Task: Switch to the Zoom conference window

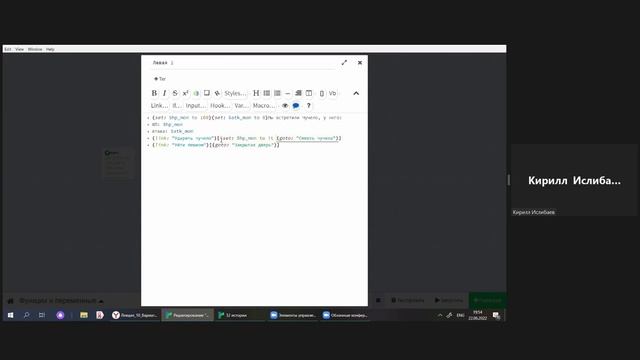Action: coord(345,315)
